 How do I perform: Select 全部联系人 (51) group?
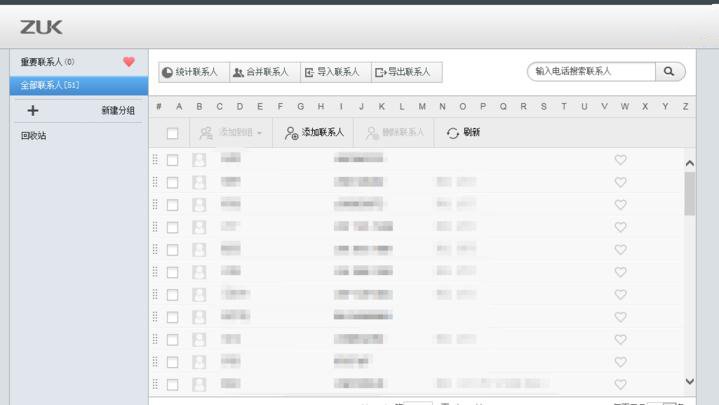pos(79,85)
